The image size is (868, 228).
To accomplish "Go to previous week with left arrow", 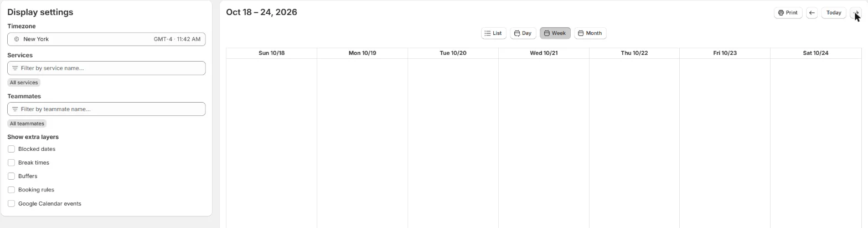I will [812, 13].
